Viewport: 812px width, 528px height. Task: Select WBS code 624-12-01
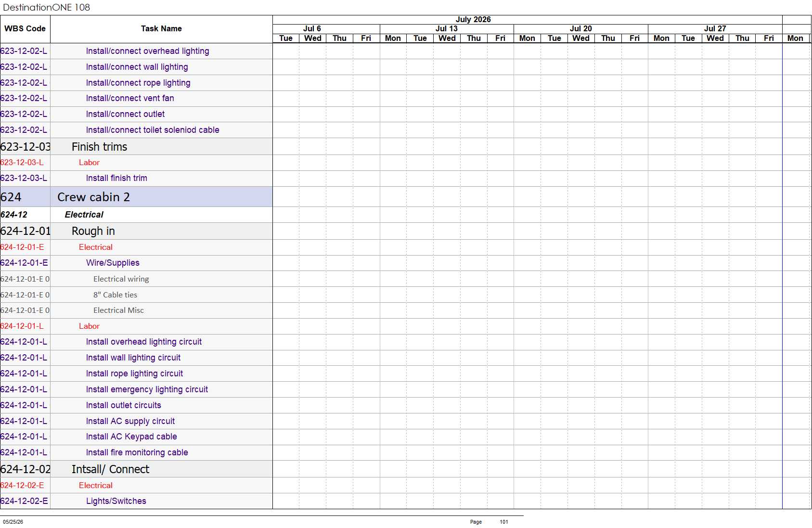(26, 231)
